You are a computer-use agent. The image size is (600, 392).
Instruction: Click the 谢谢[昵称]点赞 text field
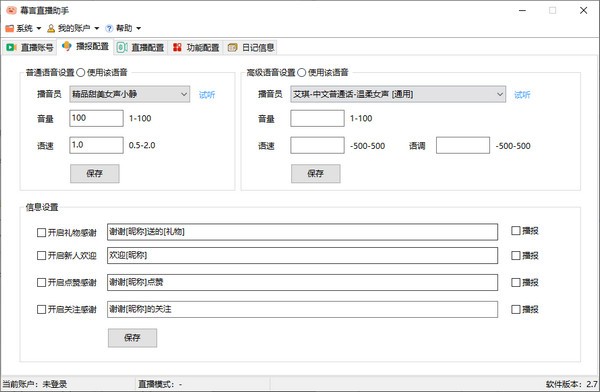click(x=302, y=283)
